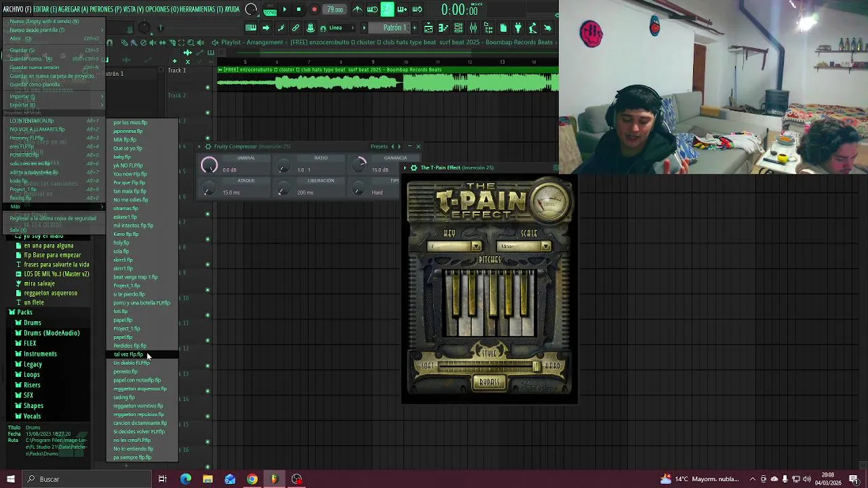Expand the FLEX folder in browser

tap(30, 344)
